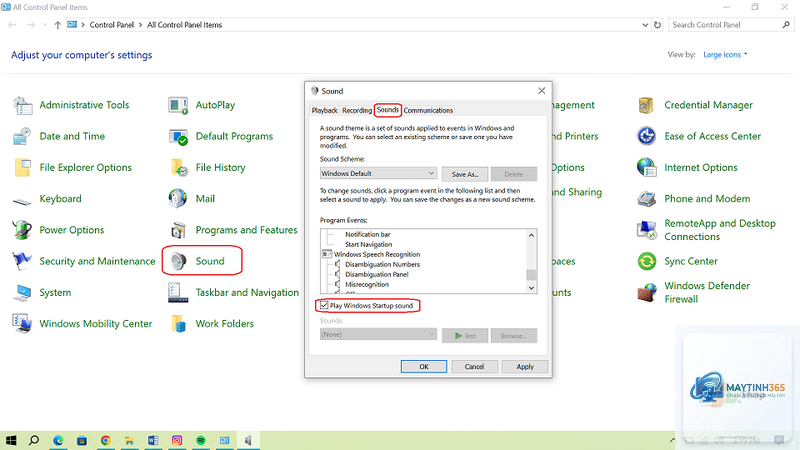
Task: Expand the address bar history dropdown
Action: tap(645, 24)
